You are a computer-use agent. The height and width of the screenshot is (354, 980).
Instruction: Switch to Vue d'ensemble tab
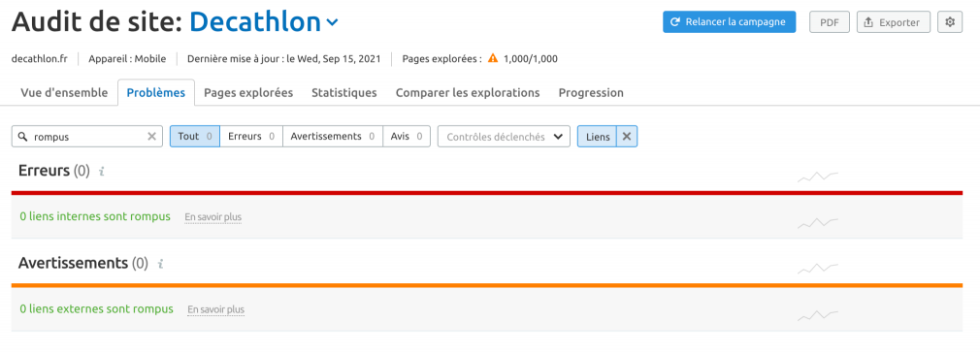pyautogui.click(x=64, y=92)
